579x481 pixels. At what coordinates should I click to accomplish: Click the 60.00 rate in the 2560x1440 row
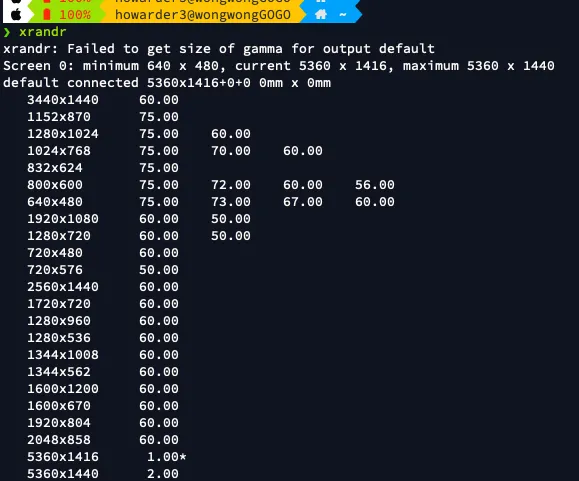coord(159,286)
